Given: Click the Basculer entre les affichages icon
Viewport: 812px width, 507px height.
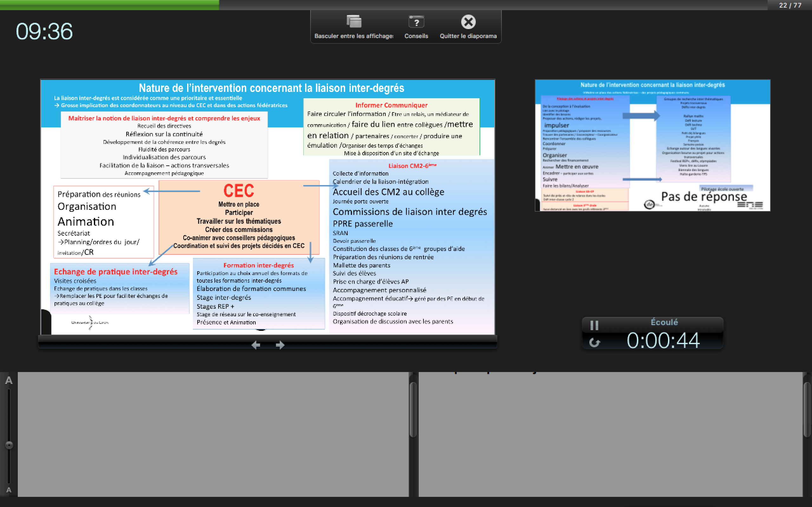Looking at the screenshot, I should point(354,22).
